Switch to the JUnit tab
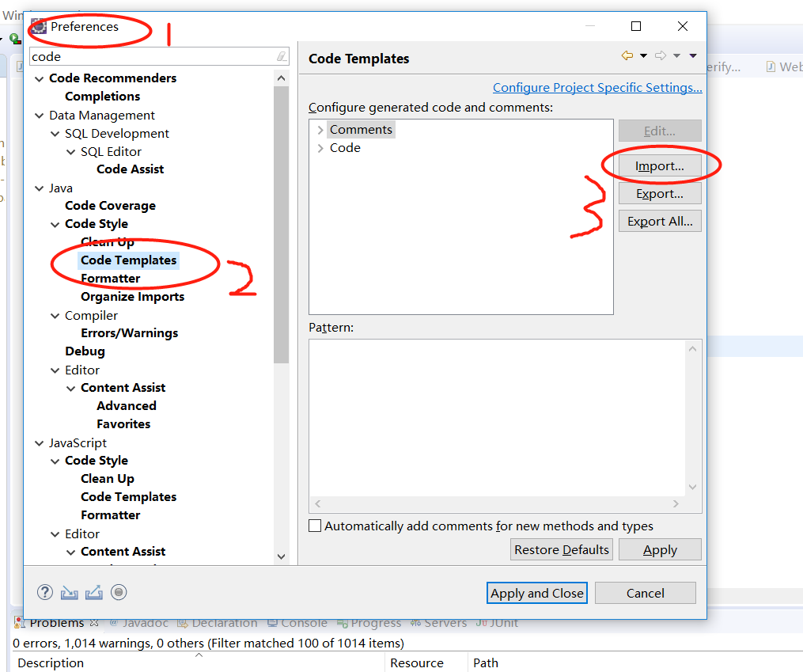The height and width of the screenshot is (672, 803). point(498,623)
